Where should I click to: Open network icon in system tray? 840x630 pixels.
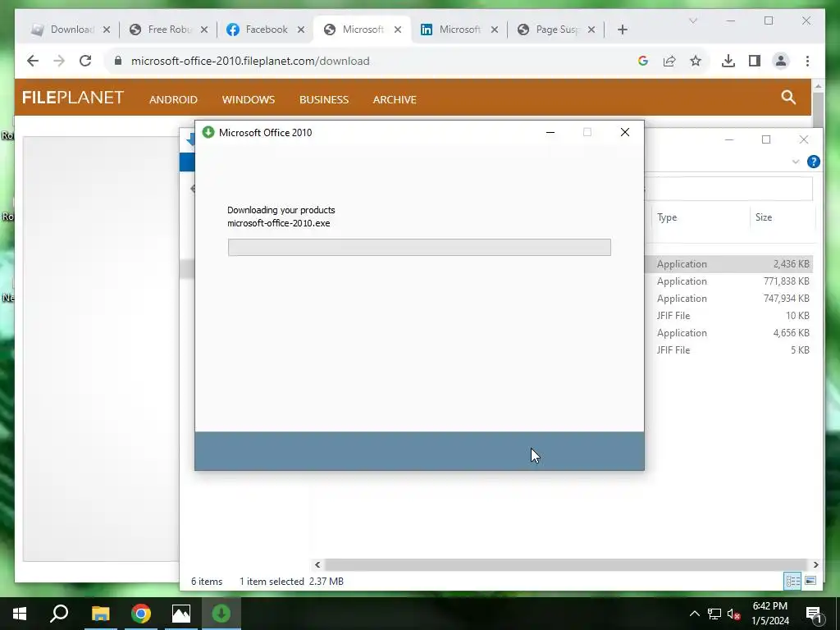[x=714, y=614]
